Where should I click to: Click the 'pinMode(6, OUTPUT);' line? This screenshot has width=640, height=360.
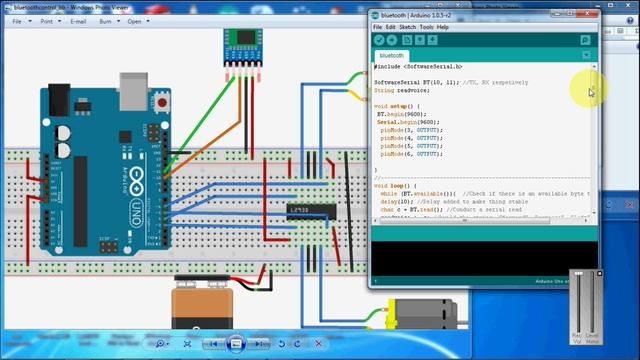point(411,154)
